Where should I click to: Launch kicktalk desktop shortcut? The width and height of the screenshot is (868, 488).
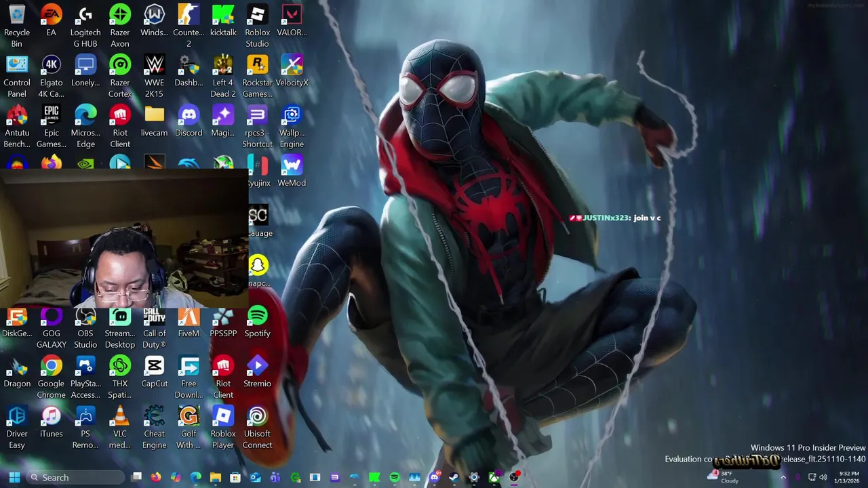coord(223,21)
